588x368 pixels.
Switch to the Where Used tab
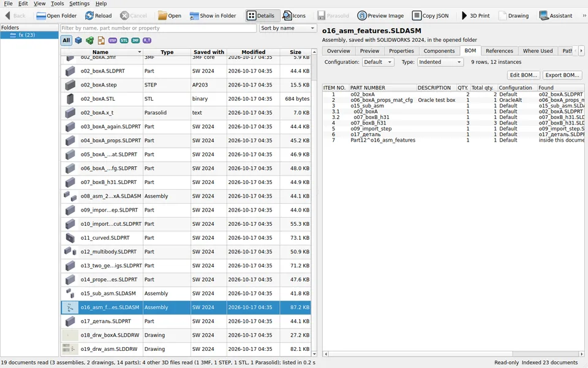point(538,51)
